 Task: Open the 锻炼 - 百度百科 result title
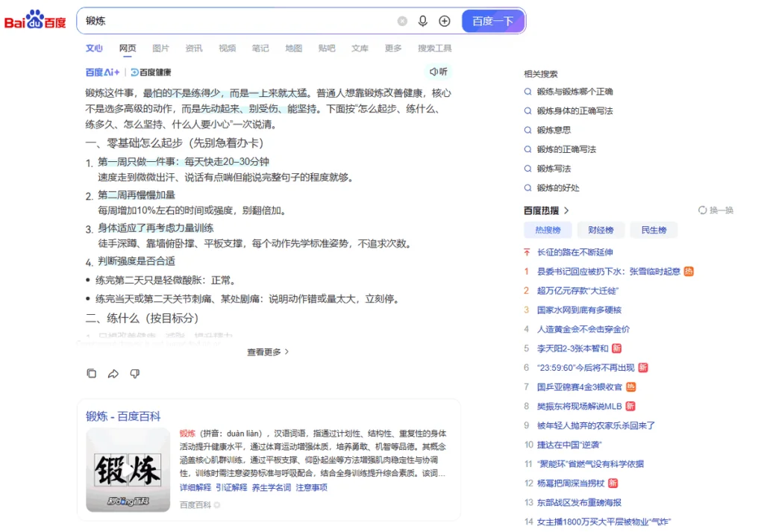click(123, 416)
